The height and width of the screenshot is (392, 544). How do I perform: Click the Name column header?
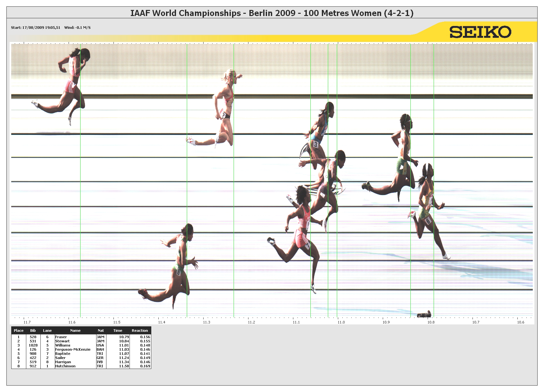point(75,331)
